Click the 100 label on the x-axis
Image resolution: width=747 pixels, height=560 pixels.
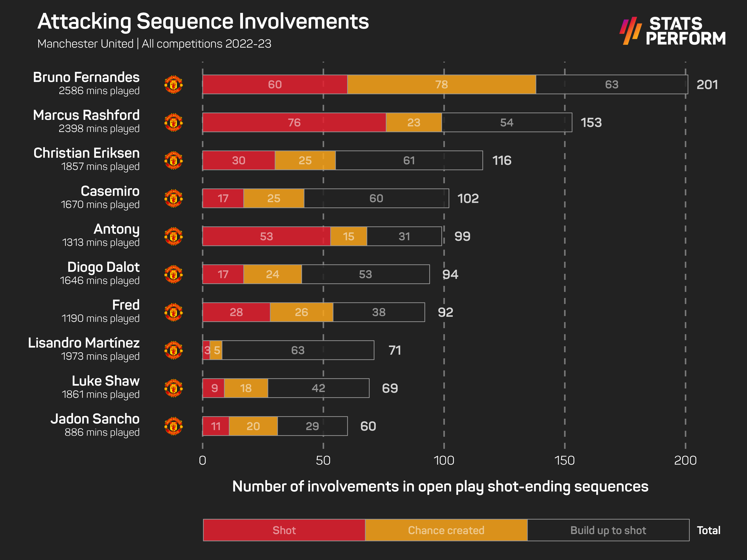(x=444, y=461)
